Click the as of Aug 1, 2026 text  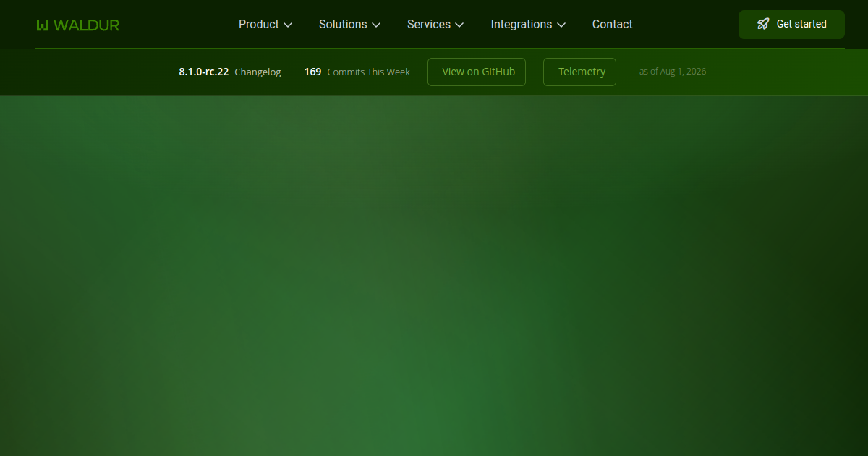(x=673, y=72)
